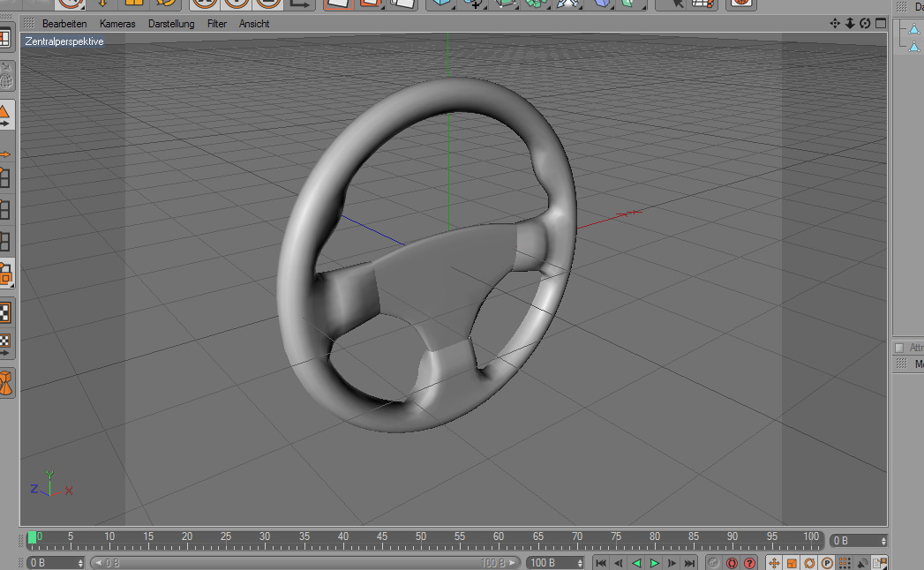924x570 pixels.
Task: Click the steering wheel model in viewport
Action: tap(426, 255)
